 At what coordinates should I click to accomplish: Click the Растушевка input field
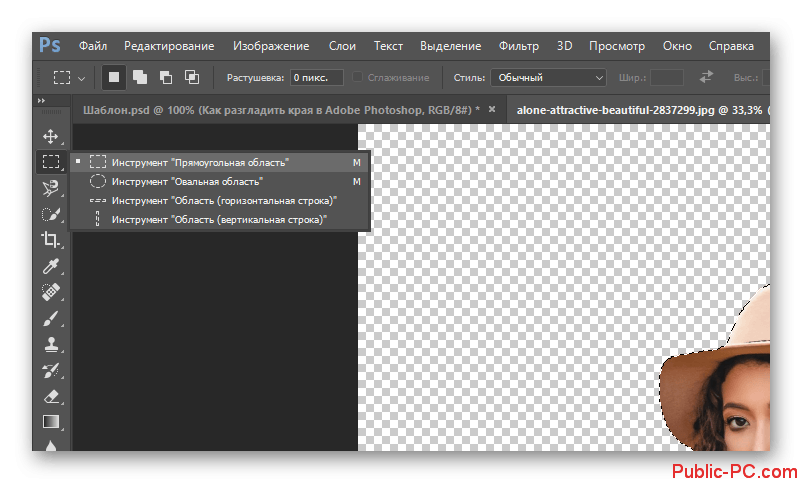[x=315, y=77]
